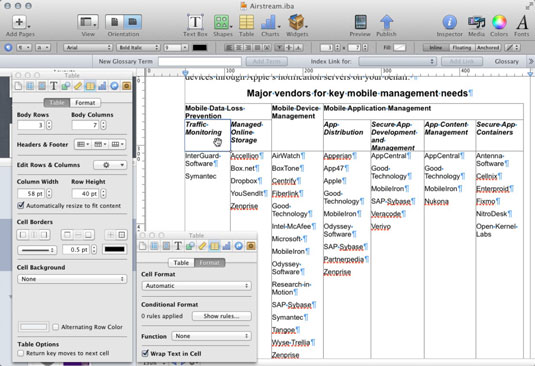Click the AirWatch entry in the table
The width and height of the screenshot is (535, 366).
286,156
